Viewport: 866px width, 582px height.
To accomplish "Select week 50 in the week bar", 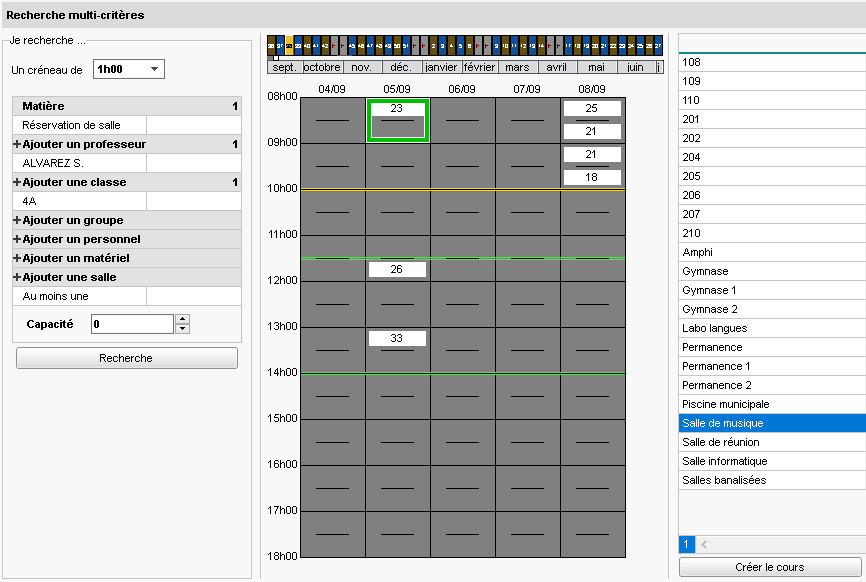I will pyautogui.click(x=397, y=45).
